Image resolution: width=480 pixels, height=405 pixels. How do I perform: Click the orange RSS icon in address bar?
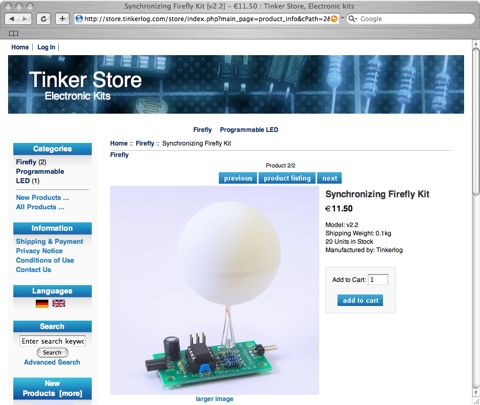coord(334,19)
